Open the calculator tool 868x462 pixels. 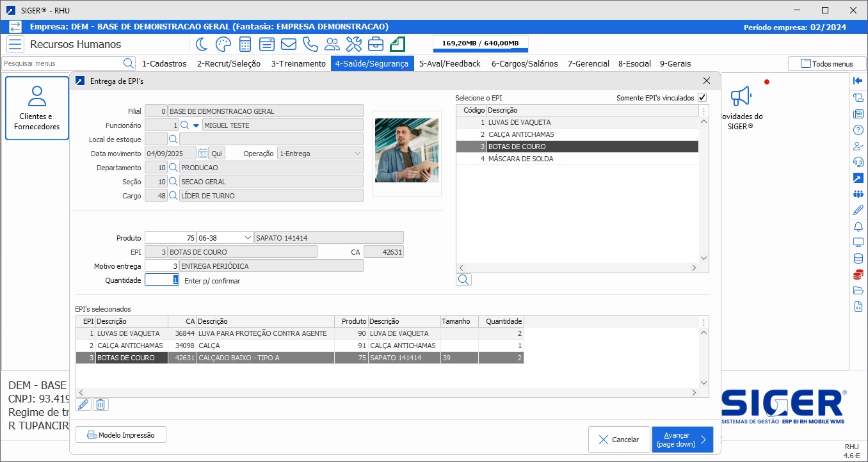[x=245, y=44]
